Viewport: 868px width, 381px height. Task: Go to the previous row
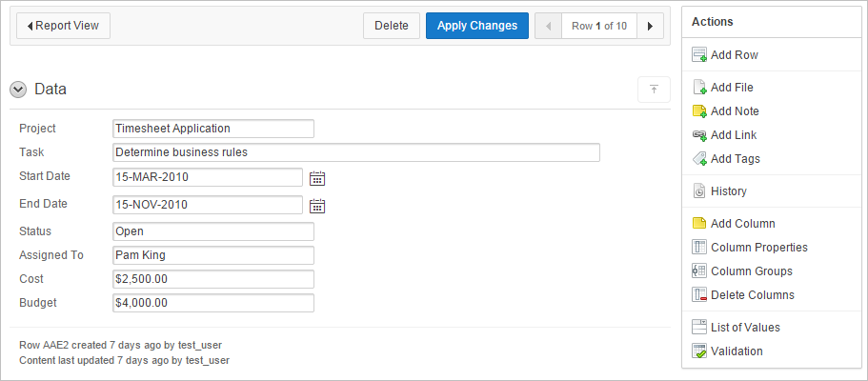pyautogui.click(x=549, y=26)
